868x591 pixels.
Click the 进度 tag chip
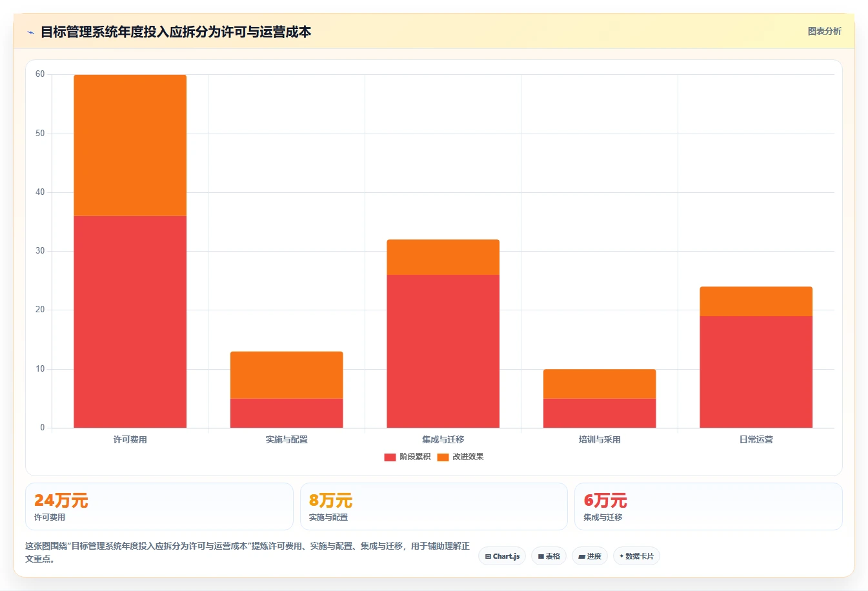point(590,556)
